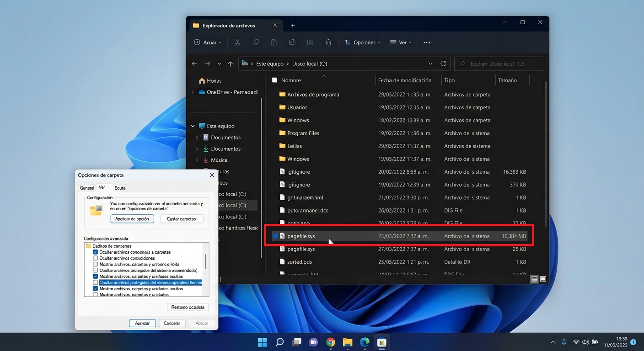Switch to large icons view in status bar
644x351 pixels.
[x=543, y=279]
